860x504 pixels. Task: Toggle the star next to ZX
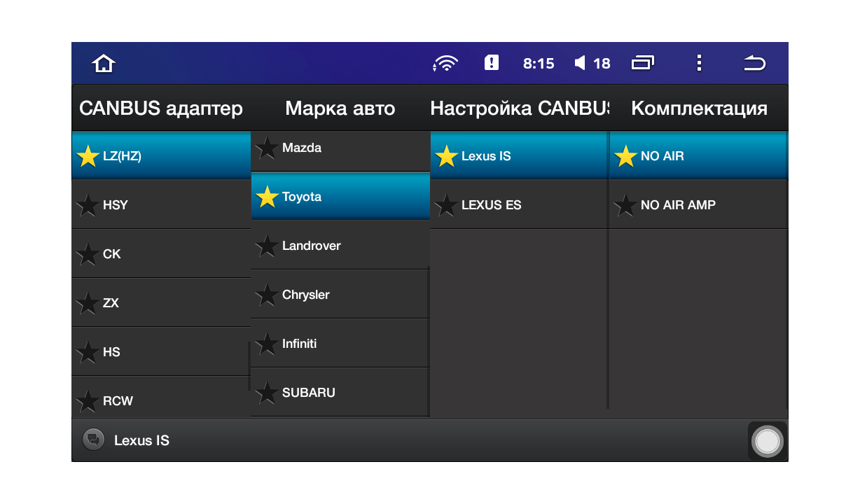[x=88, y=303]
